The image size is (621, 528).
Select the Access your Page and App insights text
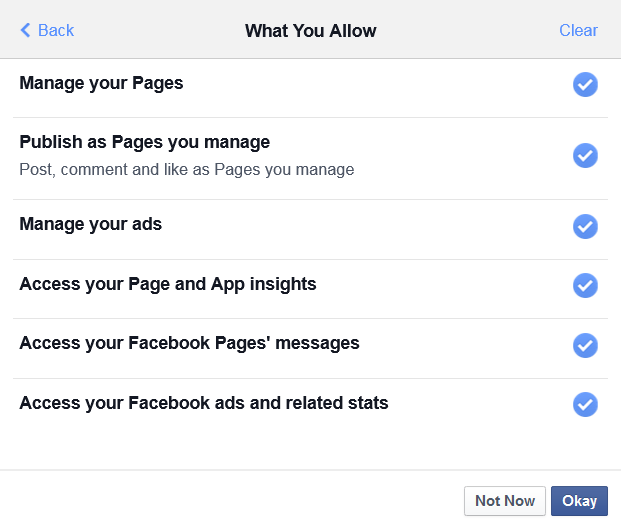click(167, 284)
